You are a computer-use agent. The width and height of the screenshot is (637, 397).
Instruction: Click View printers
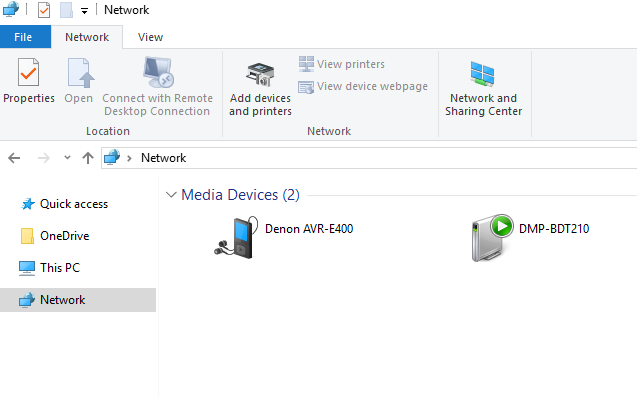coord(342,64)
